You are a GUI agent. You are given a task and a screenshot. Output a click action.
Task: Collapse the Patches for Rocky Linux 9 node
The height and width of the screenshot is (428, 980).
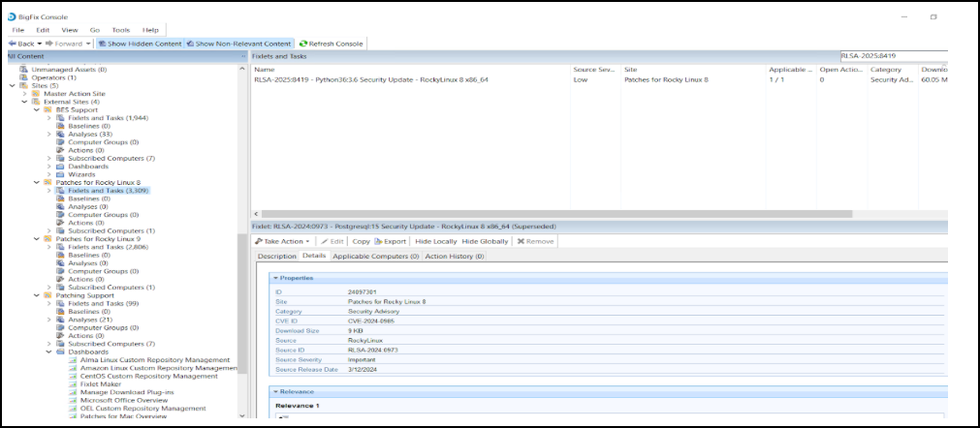[x=36, y=239]
